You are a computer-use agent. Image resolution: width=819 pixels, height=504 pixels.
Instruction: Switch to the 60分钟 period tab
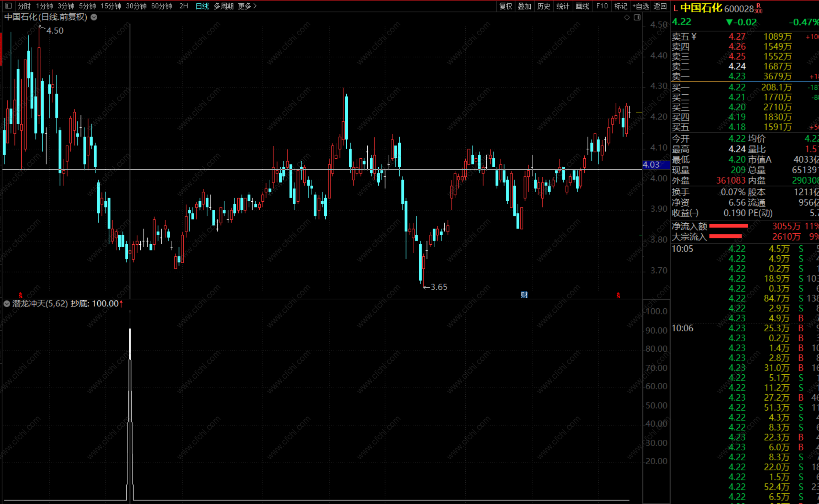coord(162,6)
